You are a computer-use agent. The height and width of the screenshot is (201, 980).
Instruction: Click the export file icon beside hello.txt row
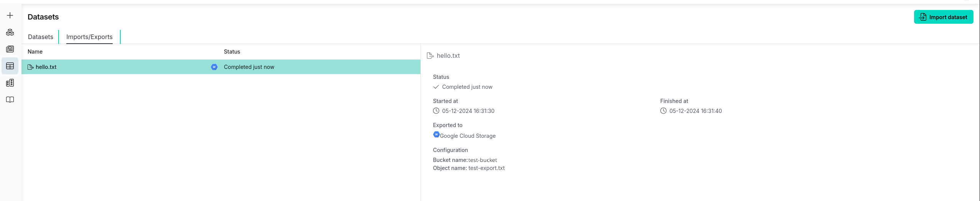pyautogui.click(x=31, y=67)
